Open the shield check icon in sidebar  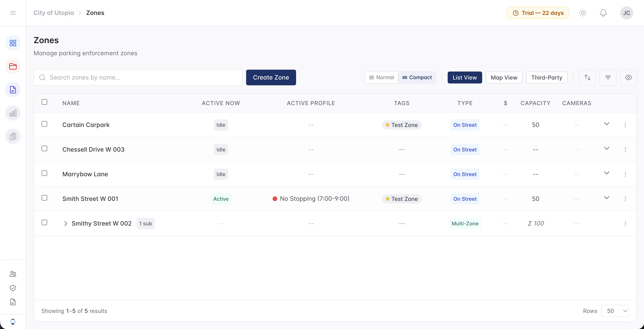13,288
